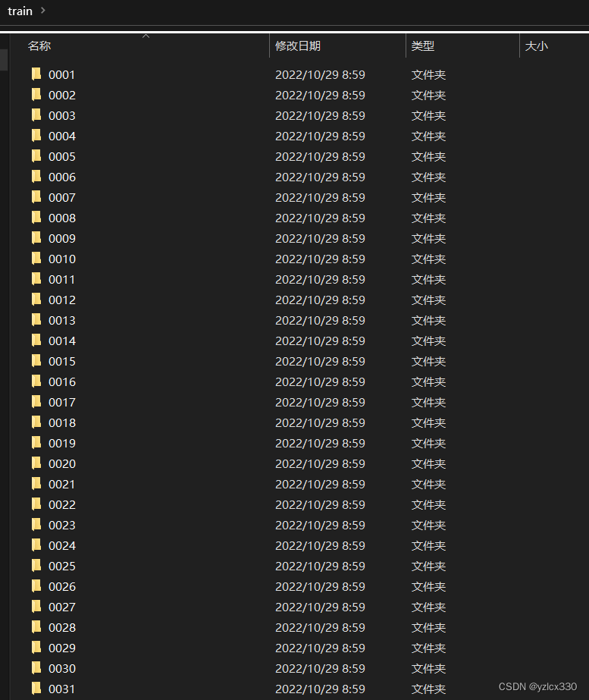Select folder name 0017
589x700 pixels.
click(62, 402)
